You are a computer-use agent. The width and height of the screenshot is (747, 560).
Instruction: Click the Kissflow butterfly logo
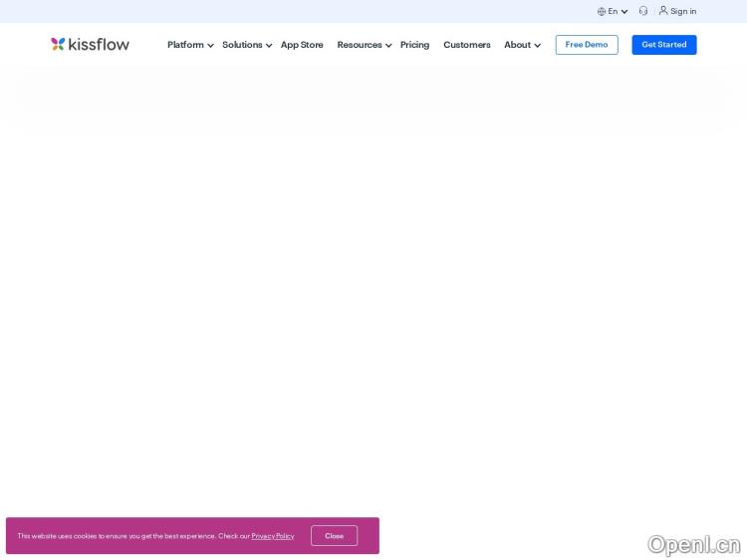(x=58, y=44)
